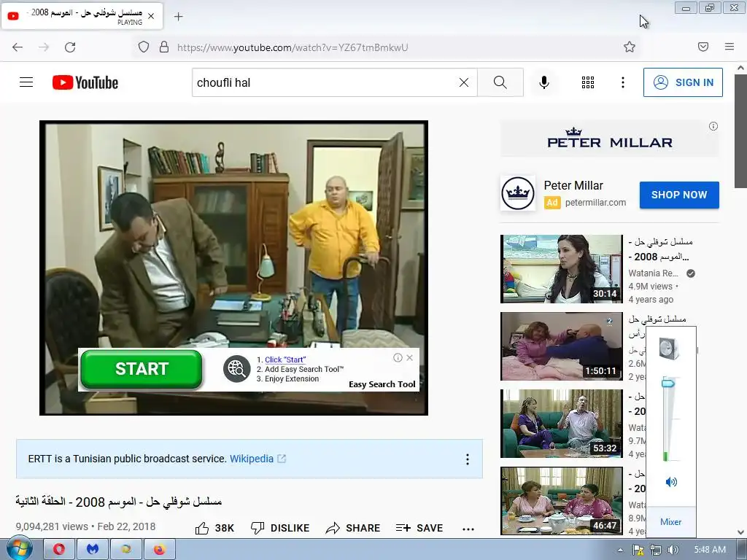Save the video to a playlist
This screenshot has height=560, width=747.
(419, 528)
